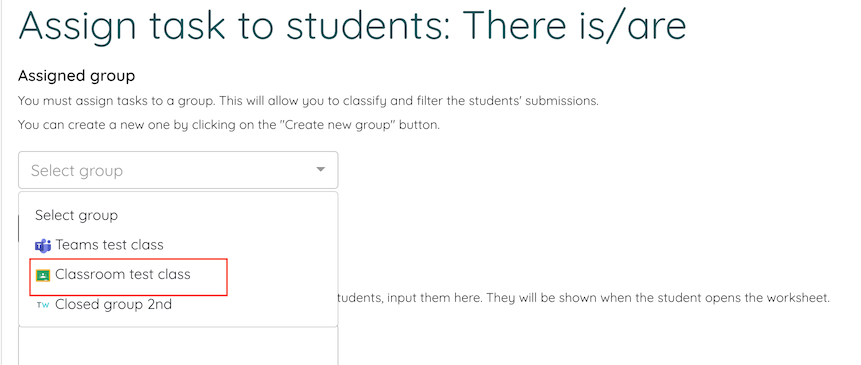Open the Select group dropdown field
861x365 pixels.
178,170
